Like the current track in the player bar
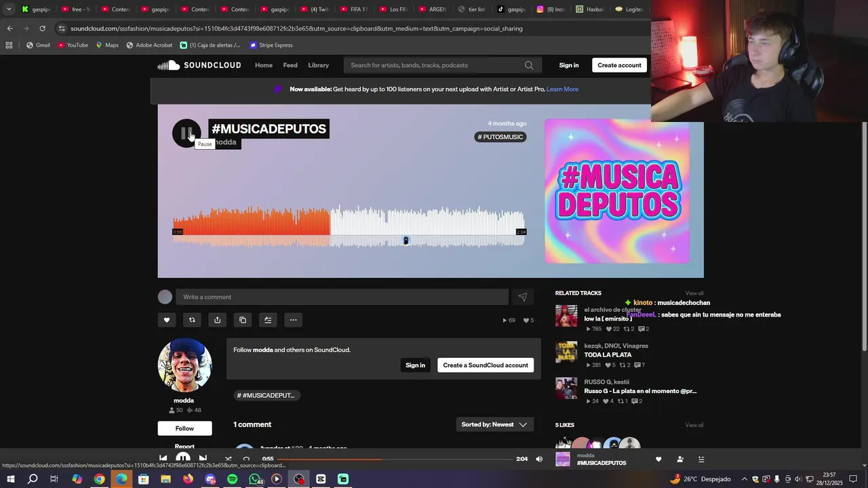868x488 pixels. 658,459
